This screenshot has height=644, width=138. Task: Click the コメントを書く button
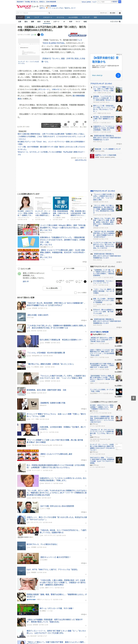click(x=69, y=269)
